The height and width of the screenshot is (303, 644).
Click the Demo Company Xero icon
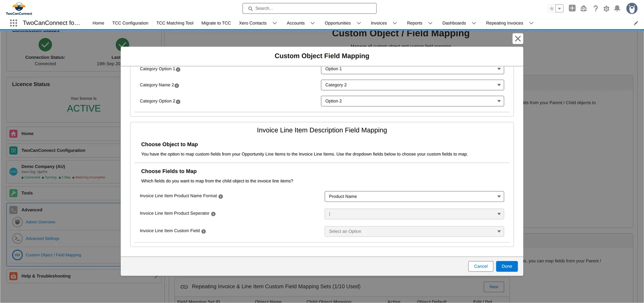(x=13, y=172)
